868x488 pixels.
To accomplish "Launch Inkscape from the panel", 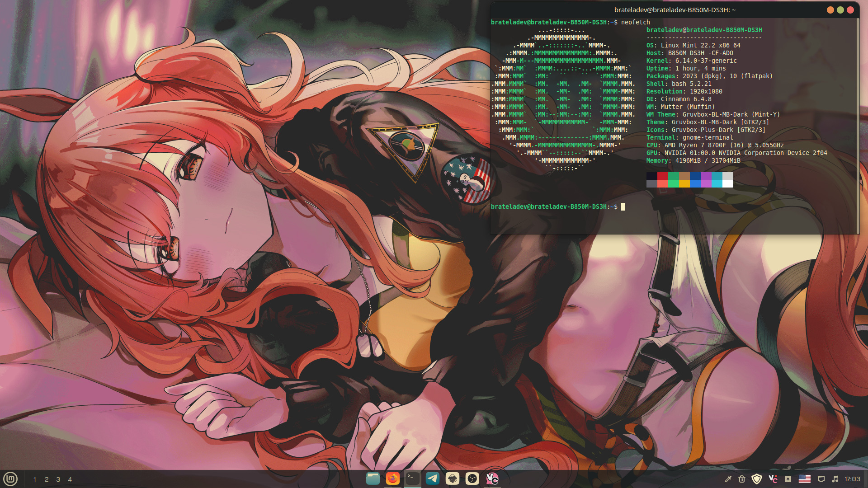I will [x=452, y=479].
